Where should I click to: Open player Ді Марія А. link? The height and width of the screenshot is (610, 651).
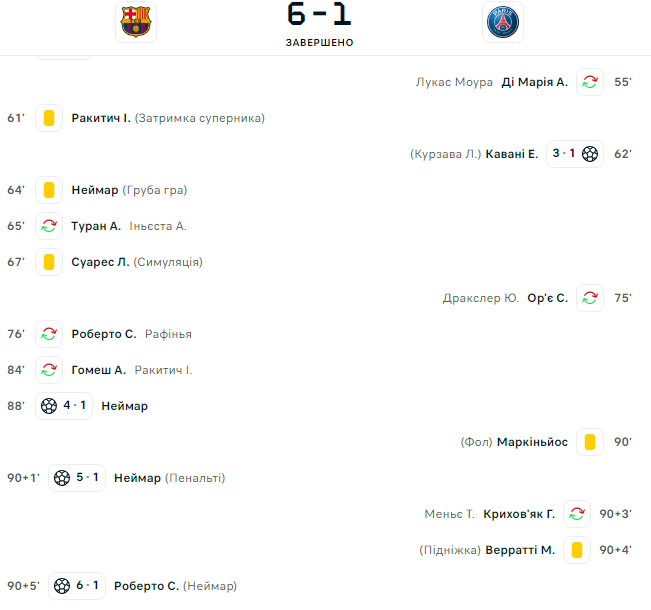534,82
